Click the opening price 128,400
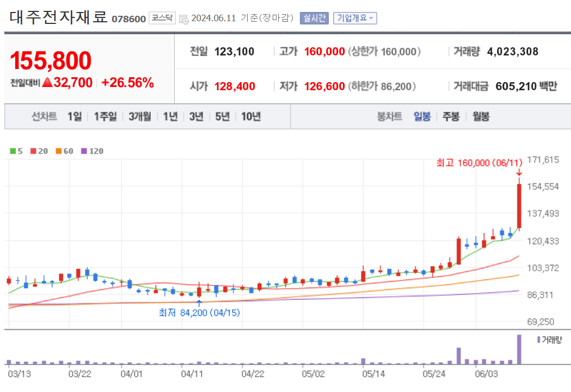 [x=235, y=86]
